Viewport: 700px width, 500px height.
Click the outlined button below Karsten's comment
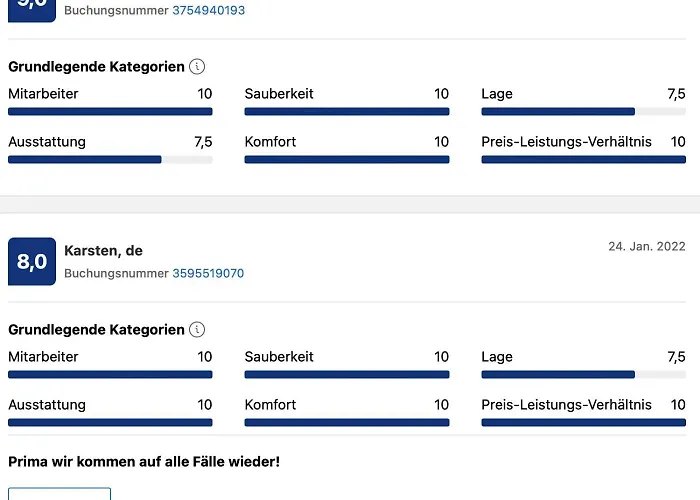click(59, 494)
